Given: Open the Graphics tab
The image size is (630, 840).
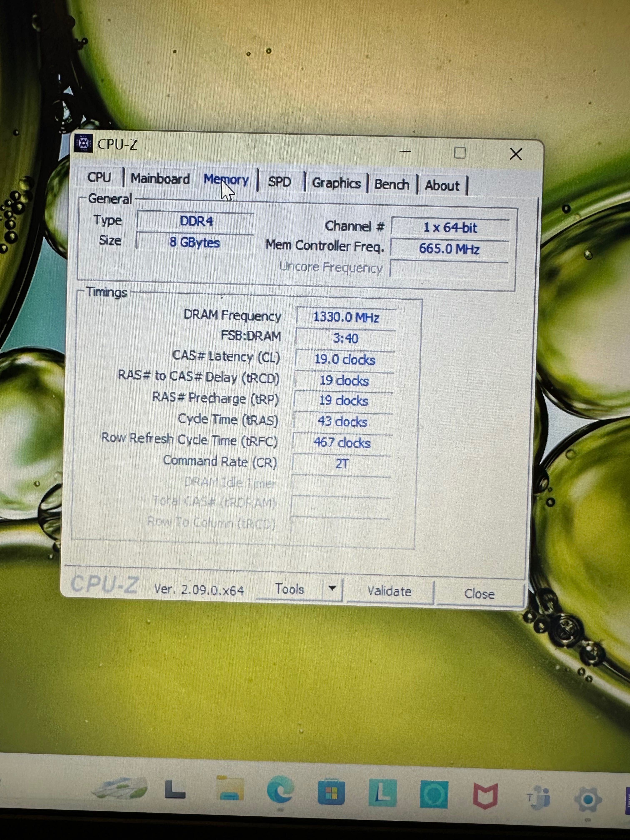Looking at the screenshot, I should pos(336,183).
